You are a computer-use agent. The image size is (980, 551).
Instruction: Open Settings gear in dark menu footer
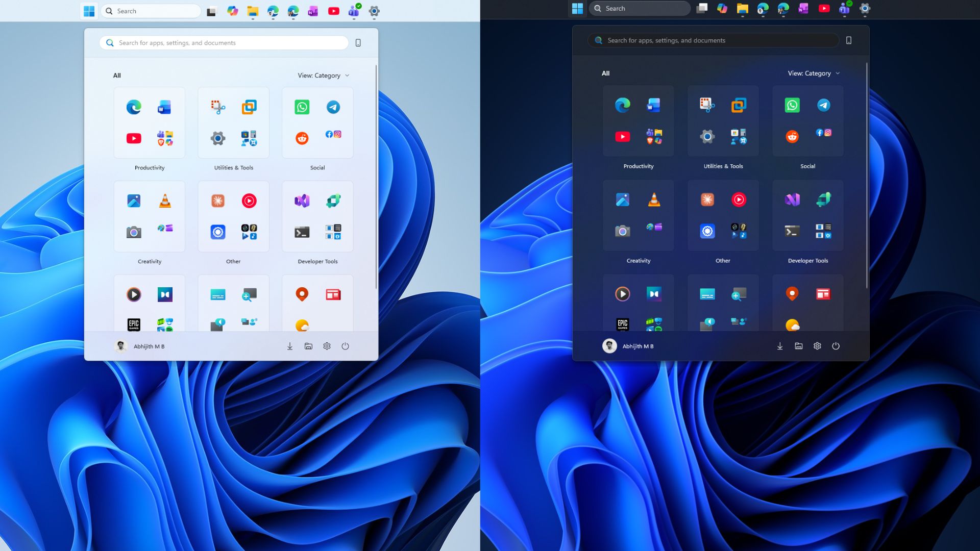(817, 346)
